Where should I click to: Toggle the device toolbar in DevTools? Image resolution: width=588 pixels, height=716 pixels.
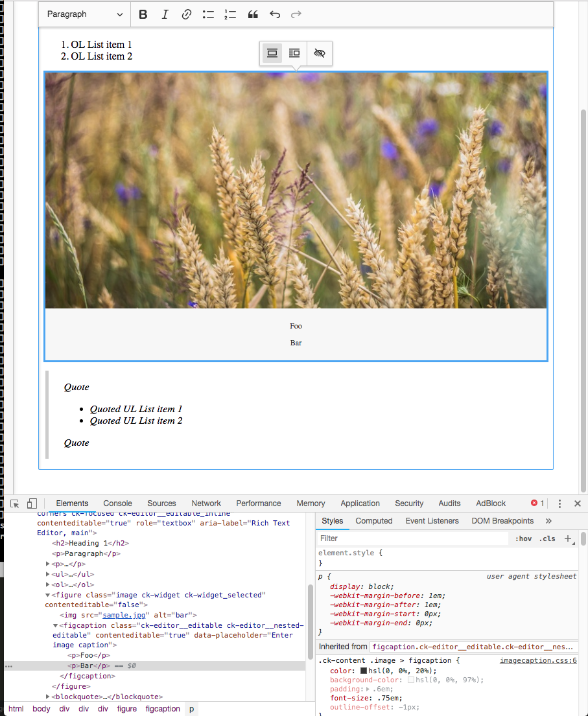pos(32,503)
